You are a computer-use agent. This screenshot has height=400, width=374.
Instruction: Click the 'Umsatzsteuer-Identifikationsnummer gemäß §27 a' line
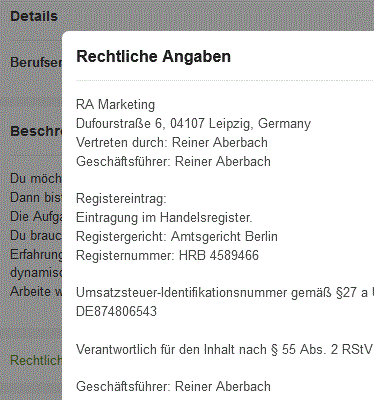pyautogui.click(x=222, y=293)
